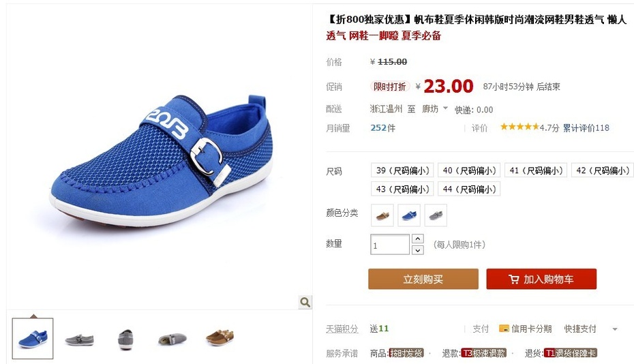Click the 立刻购买 button
634x364 pixels.
click(x=423, y=279)
